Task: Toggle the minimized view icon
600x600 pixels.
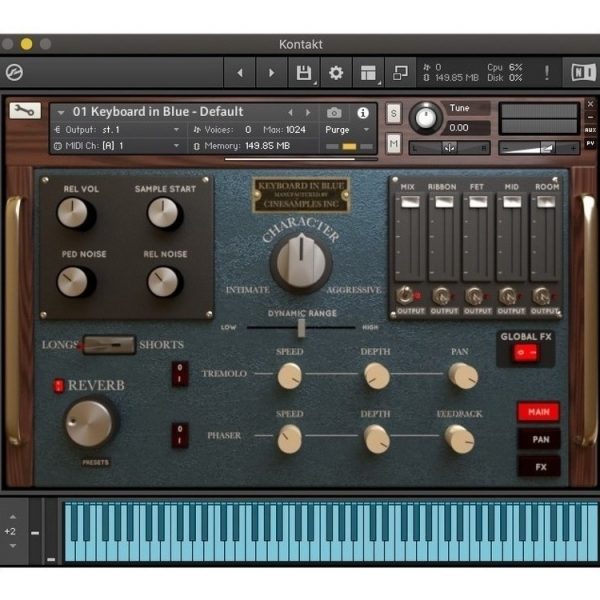Action: [x=400, y=73]
